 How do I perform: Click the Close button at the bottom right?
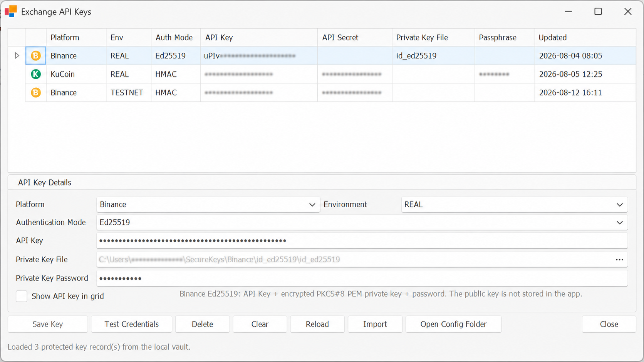point(609,324)
